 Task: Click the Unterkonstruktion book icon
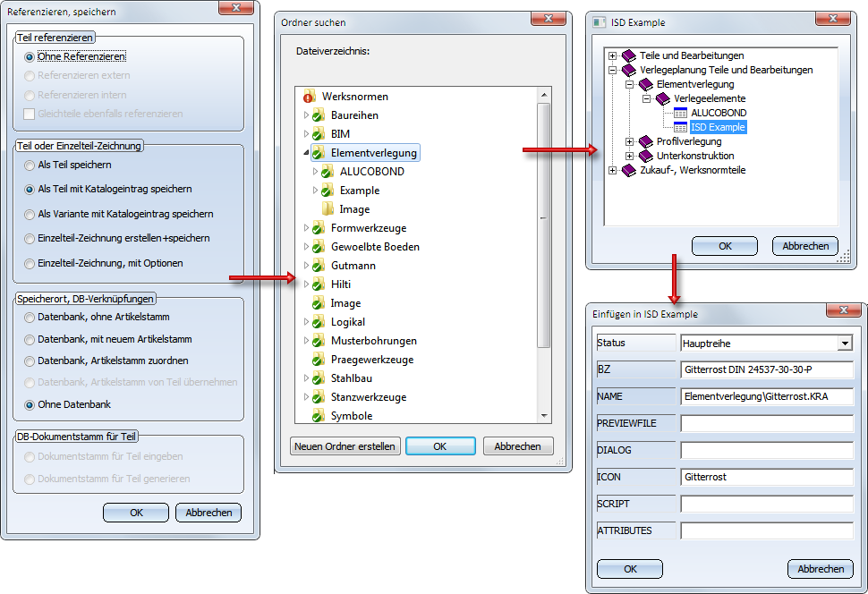(646, 156)
